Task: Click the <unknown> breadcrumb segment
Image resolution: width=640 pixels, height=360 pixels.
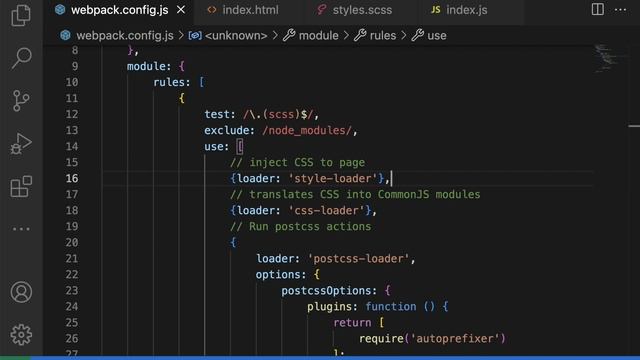Action: click(236, 36)
